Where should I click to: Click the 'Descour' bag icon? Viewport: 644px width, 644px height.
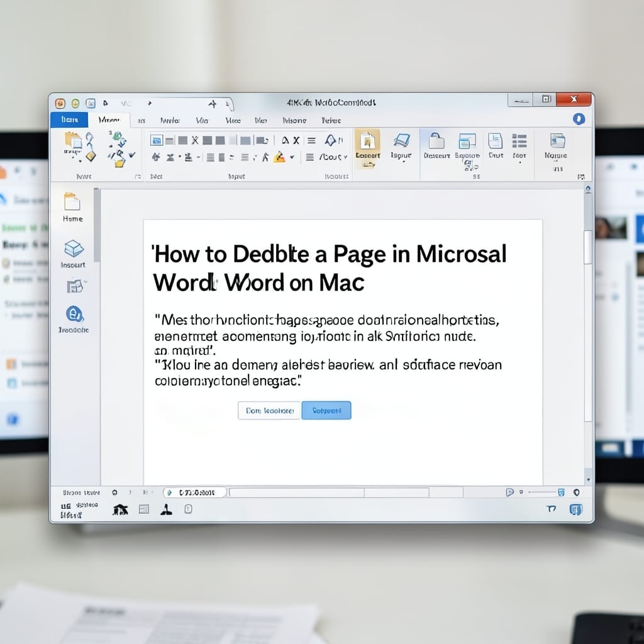tap(436, 141)
